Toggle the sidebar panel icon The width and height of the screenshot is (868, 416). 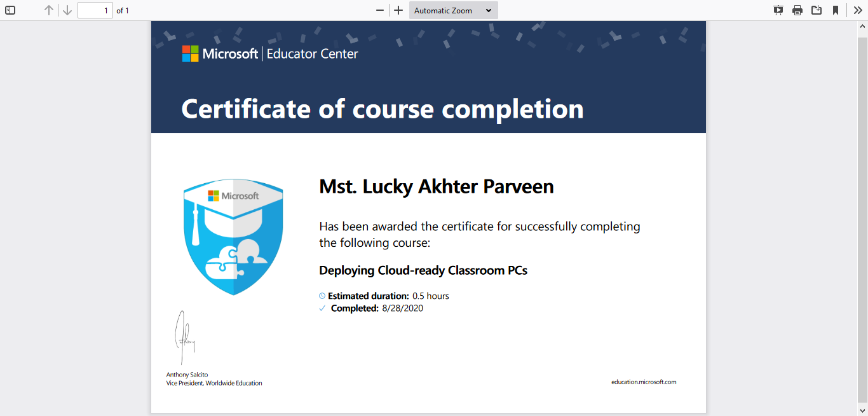(10, 10)
